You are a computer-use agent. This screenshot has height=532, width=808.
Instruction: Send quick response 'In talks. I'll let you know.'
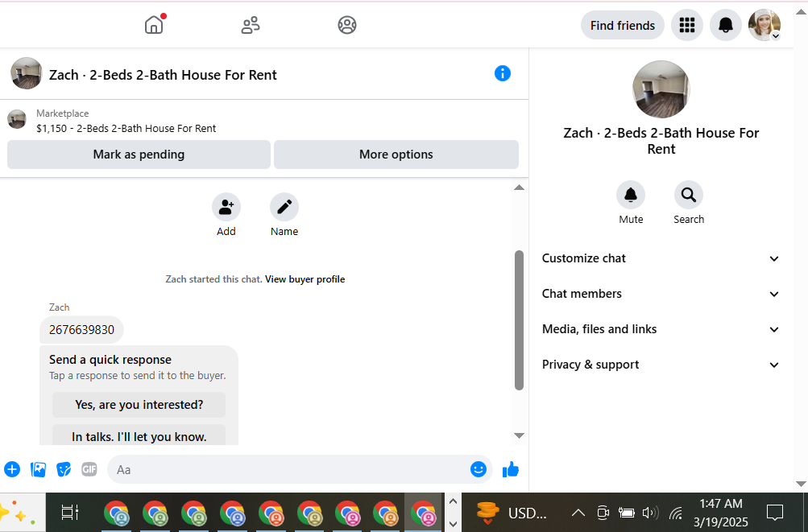(139, 435)
